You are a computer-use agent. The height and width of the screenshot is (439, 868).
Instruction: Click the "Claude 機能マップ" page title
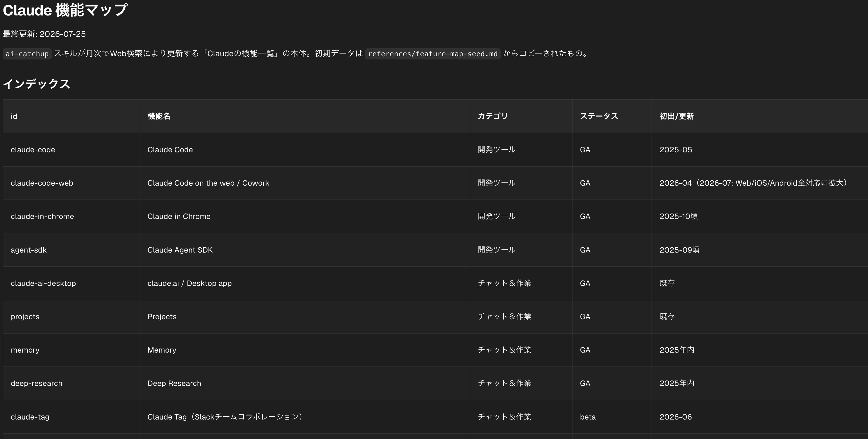click(65, 10)
